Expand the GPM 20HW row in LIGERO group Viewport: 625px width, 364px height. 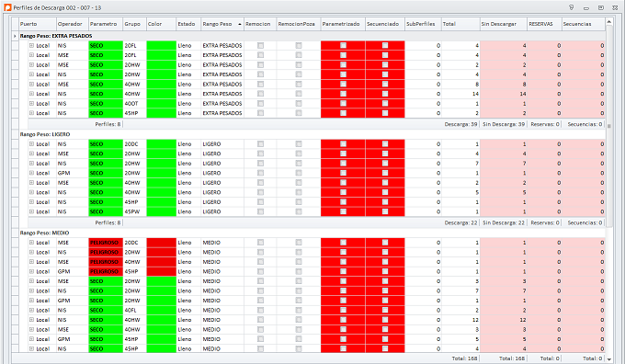pyautogui.click(x=31, y=173)
